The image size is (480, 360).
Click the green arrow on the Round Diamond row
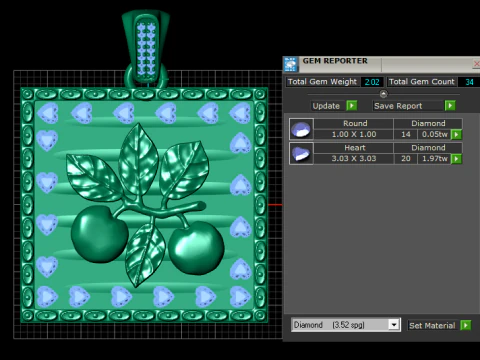[456, 134]
